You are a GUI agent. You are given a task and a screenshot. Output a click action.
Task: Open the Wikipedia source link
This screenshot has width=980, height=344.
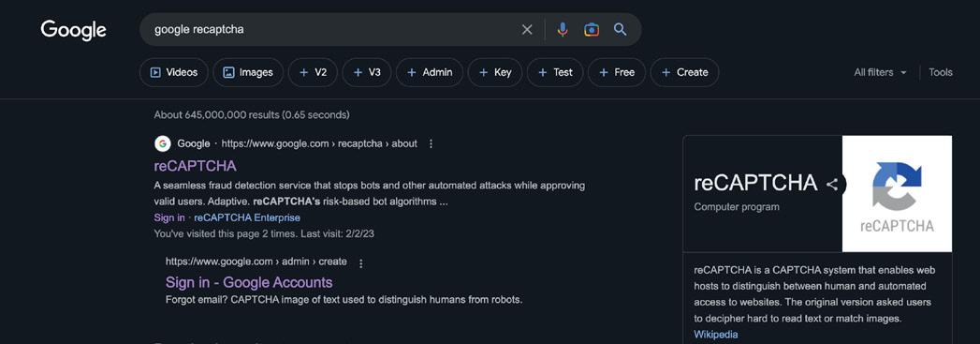pyautogui.click(x=716, y=335)
